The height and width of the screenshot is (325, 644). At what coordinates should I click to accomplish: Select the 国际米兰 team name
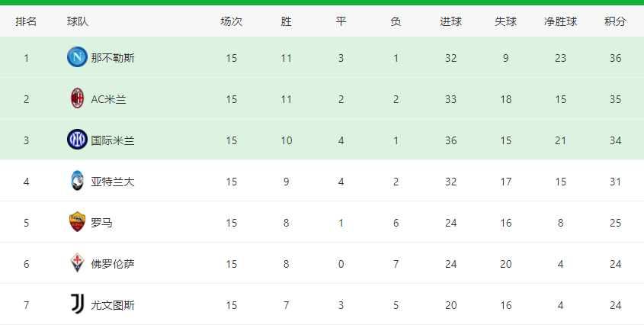click(x=113, y=140)
